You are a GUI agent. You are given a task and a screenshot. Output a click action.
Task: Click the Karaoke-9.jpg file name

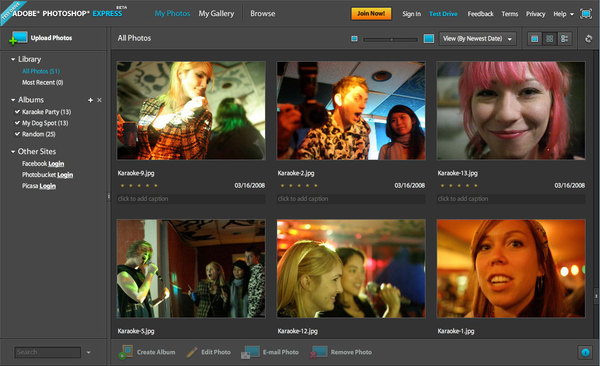tap(136, 173)
